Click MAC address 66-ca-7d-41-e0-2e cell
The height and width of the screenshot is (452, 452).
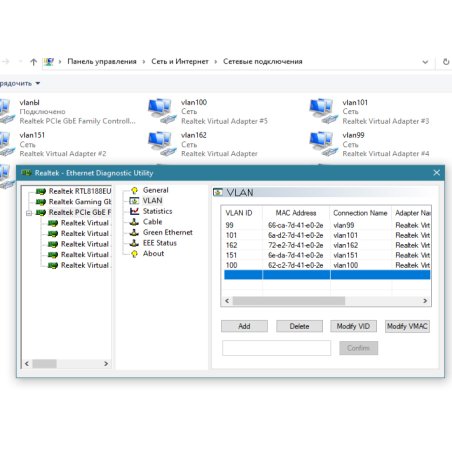295,225
